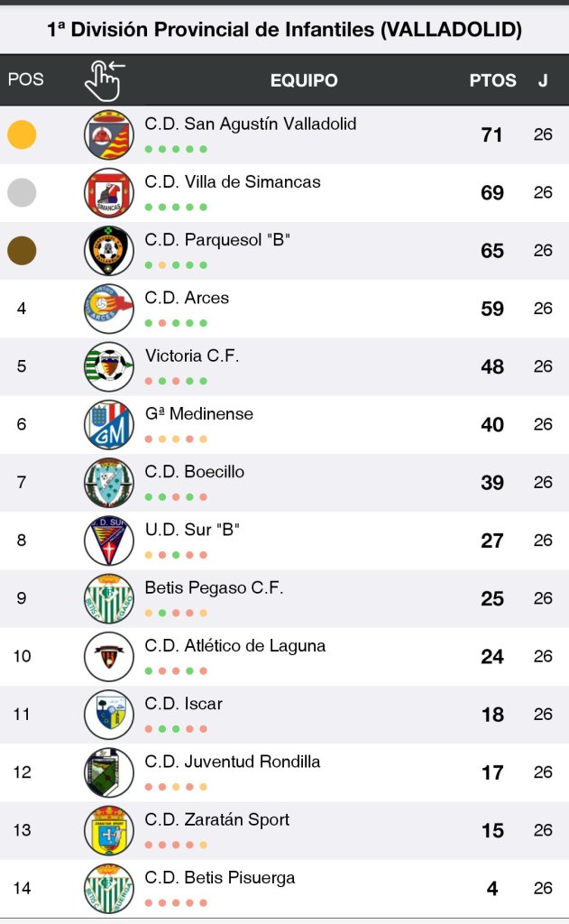
Task: Open the C.D. Atlético de Laguna team link
Action: (234, 646)
